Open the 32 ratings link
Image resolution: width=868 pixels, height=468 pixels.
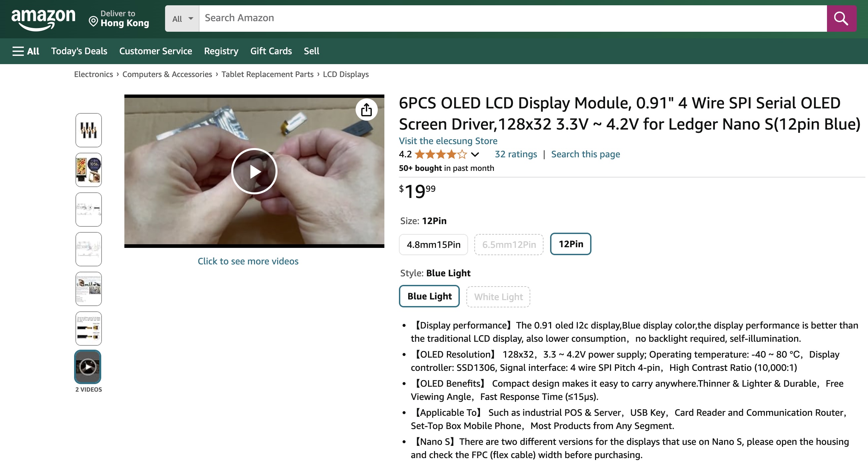click(516, 154)
